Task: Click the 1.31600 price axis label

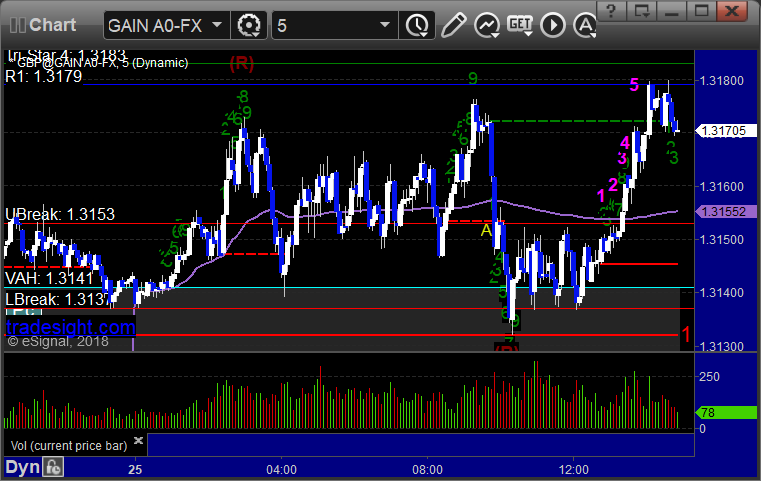Action: tap(722, 186)
